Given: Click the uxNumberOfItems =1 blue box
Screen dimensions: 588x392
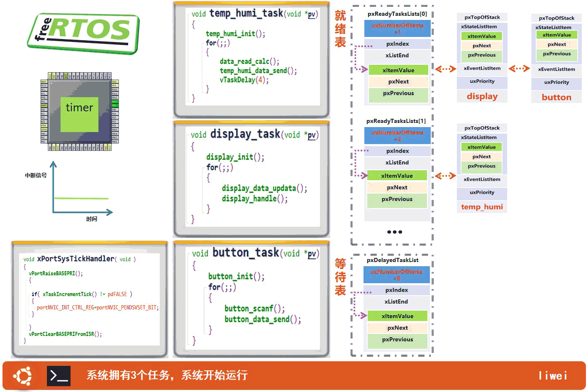Looking at the screenshot, I should [x=398, y=28].
